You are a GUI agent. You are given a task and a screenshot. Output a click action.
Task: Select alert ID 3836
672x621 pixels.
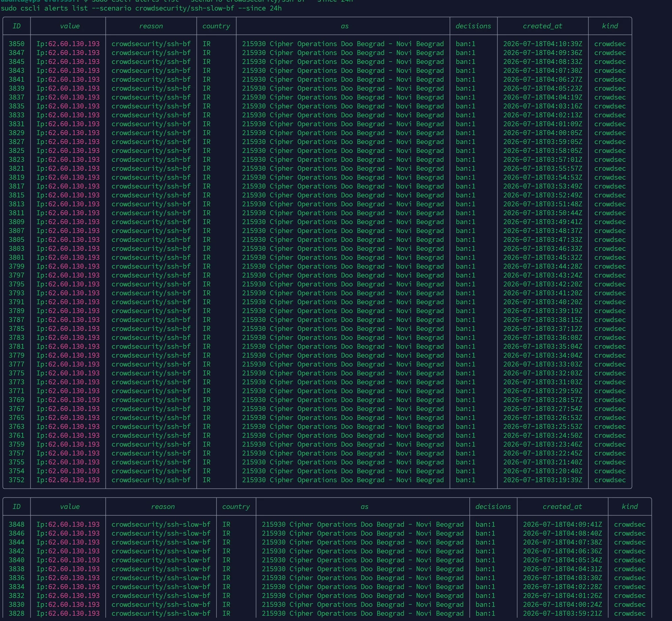pos(16,578)
